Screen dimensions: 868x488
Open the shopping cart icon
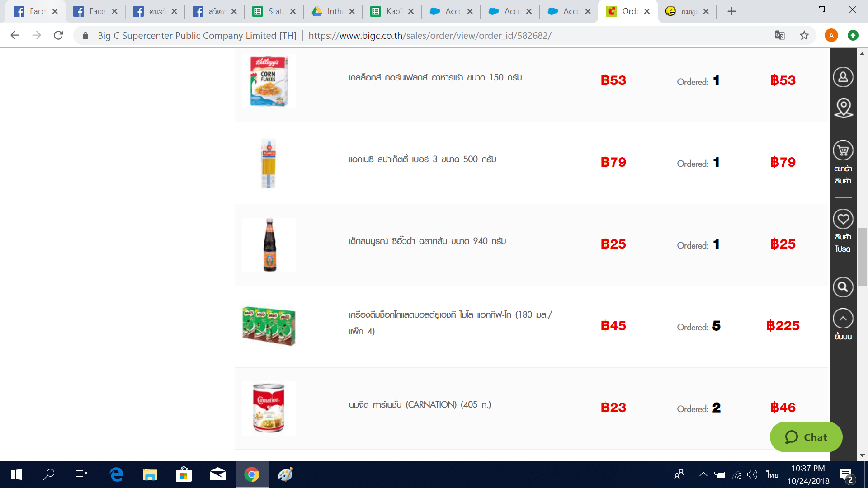843,150
